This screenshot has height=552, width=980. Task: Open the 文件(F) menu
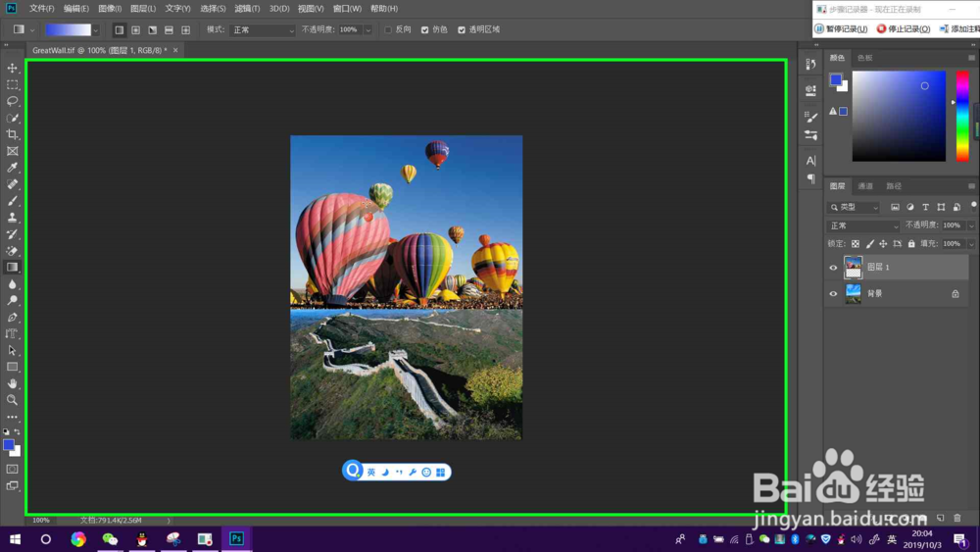tap(41, 9)
